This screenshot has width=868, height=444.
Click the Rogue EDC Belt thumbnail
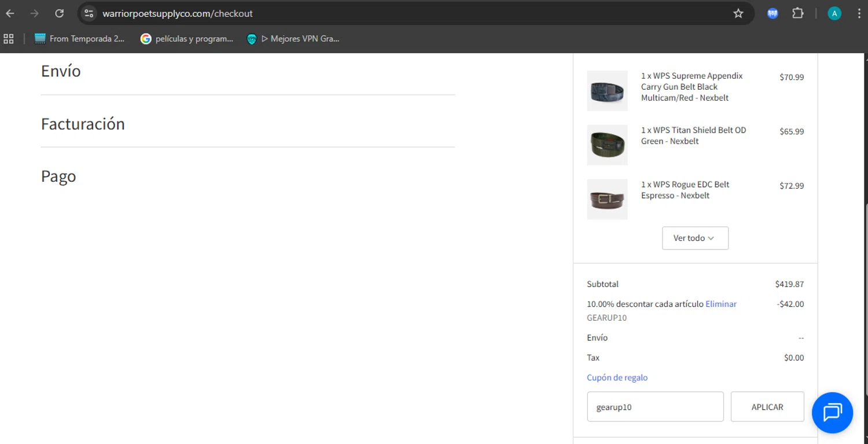[607, 199]
